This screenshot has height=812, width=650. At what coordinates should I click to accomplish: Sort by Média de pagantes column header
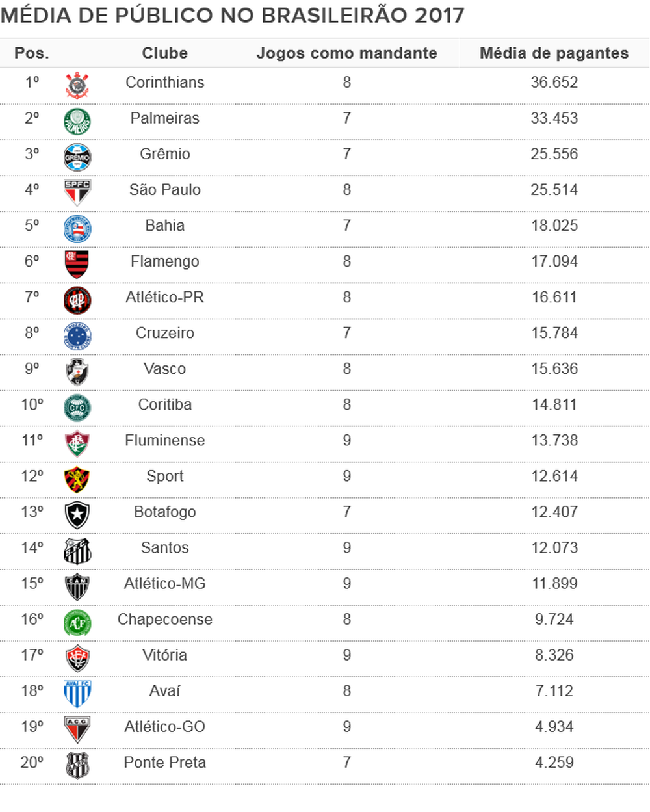(x=554, y=53)
